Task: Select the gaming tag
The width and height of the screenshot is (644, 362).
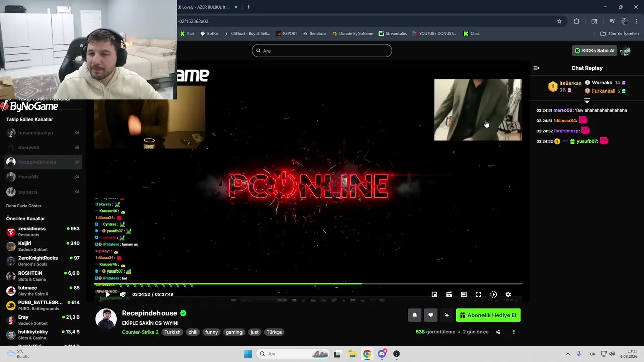Action: (x=234, y=332)
